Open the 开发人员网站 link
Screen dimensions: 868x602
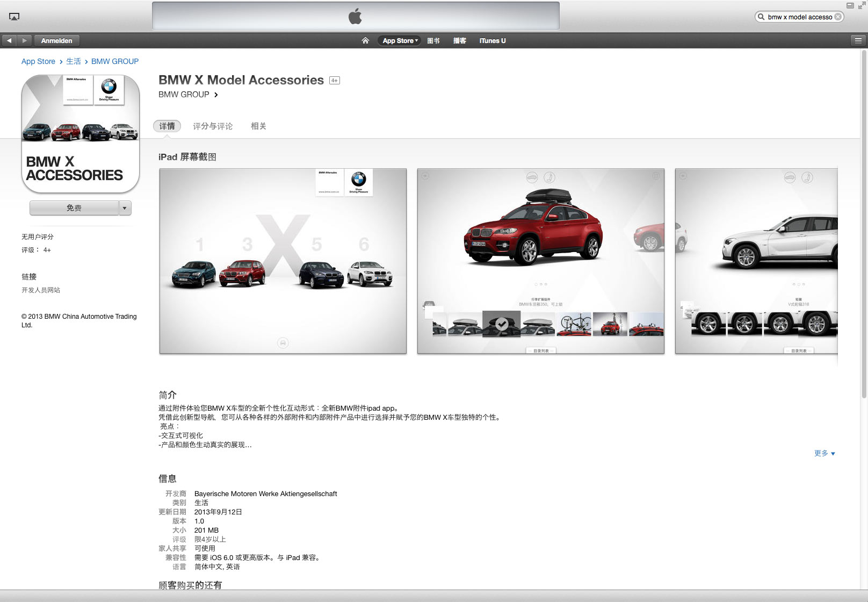point(41,290)
